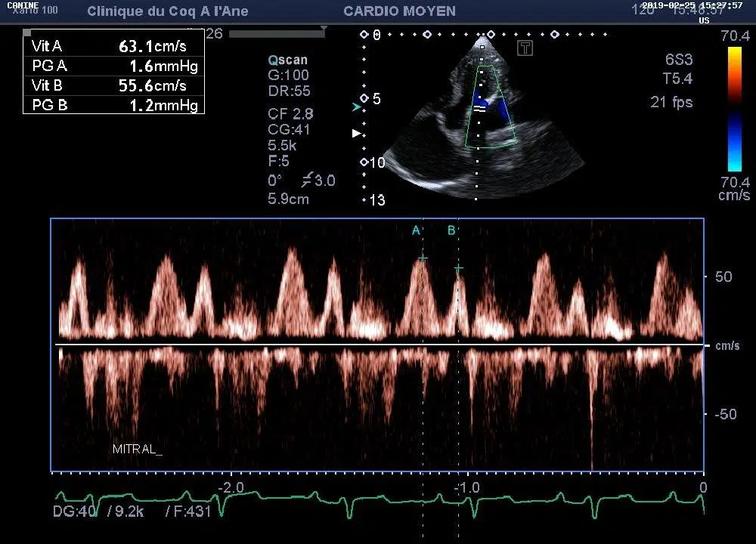Click the Doppler sample gate in sector image

click(479, 109)
